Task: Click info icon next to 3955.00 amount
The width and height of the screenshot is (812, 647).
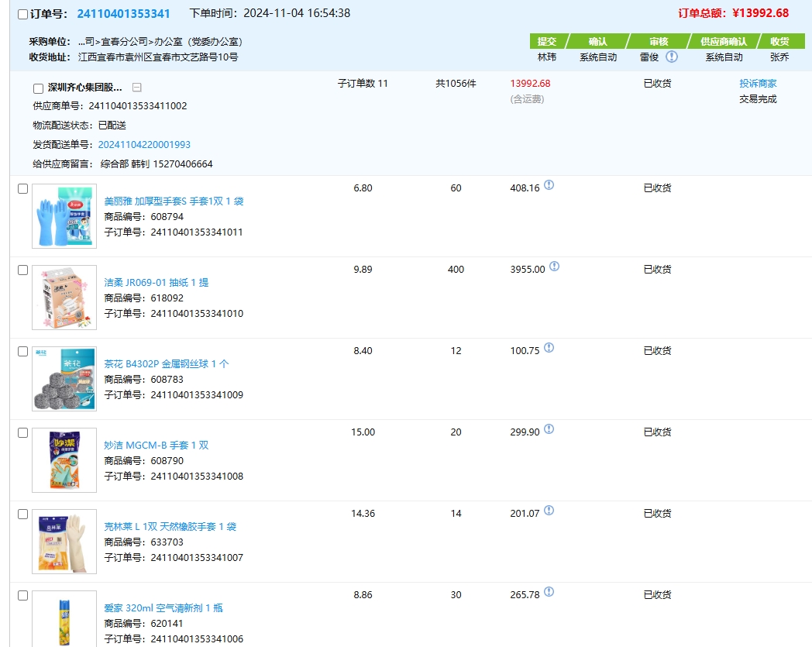Action: [x=554, y=267]
